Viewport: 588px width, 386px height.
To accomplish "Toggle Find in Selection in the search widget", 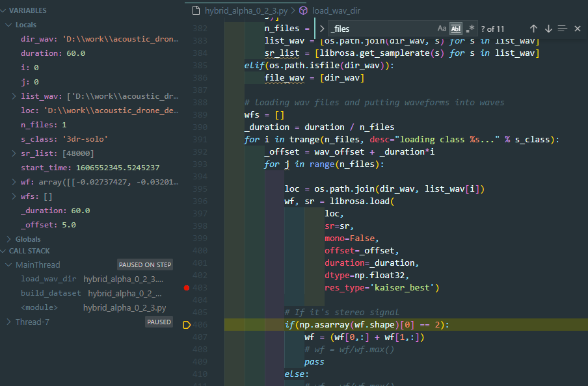I will click(x=563, y=29).
